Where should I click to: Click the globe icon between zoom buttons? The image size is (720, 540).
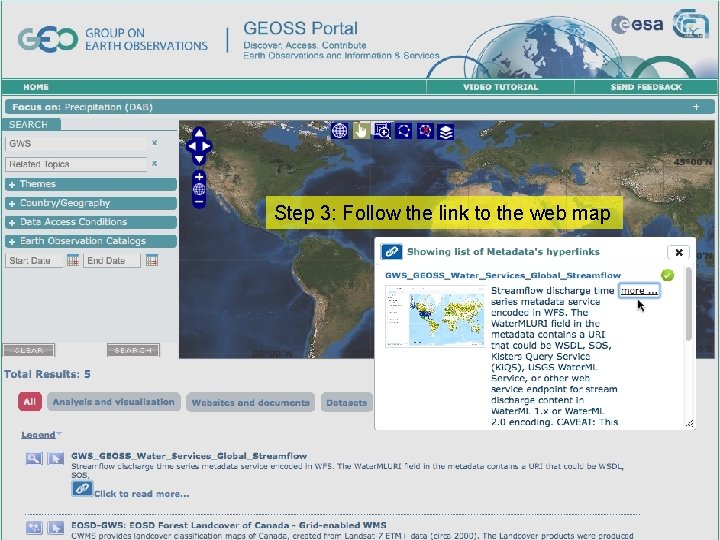point(199,189)
